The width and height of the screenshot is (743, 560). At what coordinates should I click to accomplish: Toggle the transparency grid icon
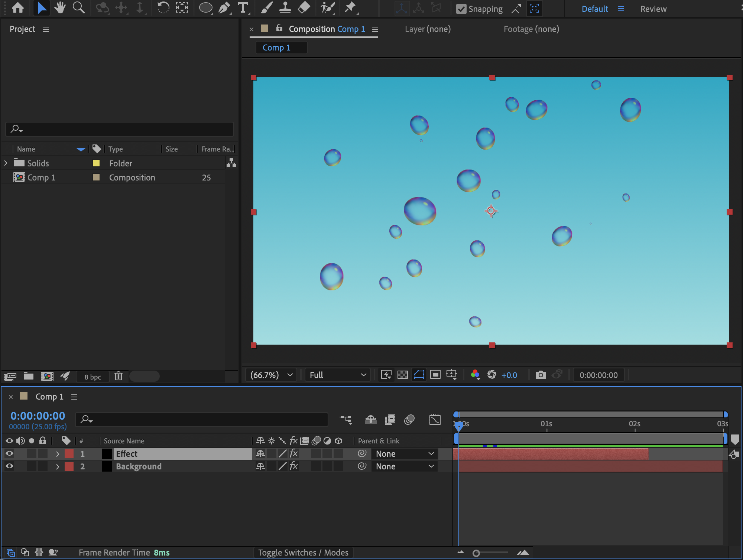[402, 375]
